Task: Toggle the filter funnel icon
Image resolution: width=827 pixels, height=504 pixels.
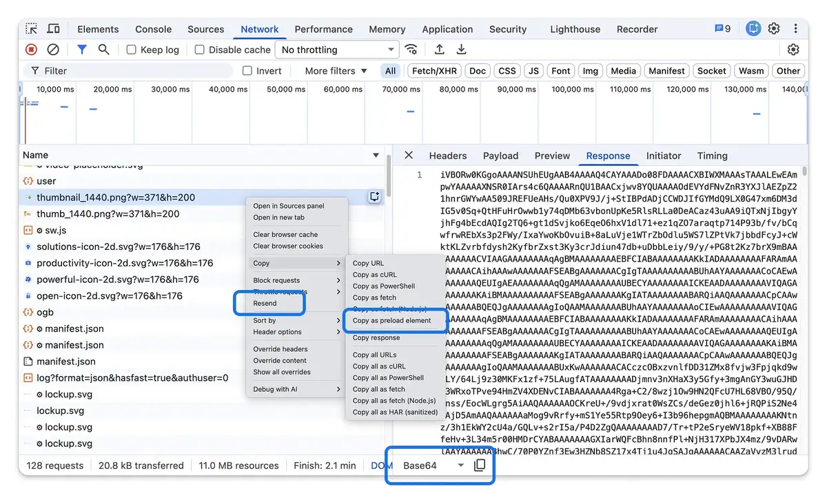Action: pos(82,50)
